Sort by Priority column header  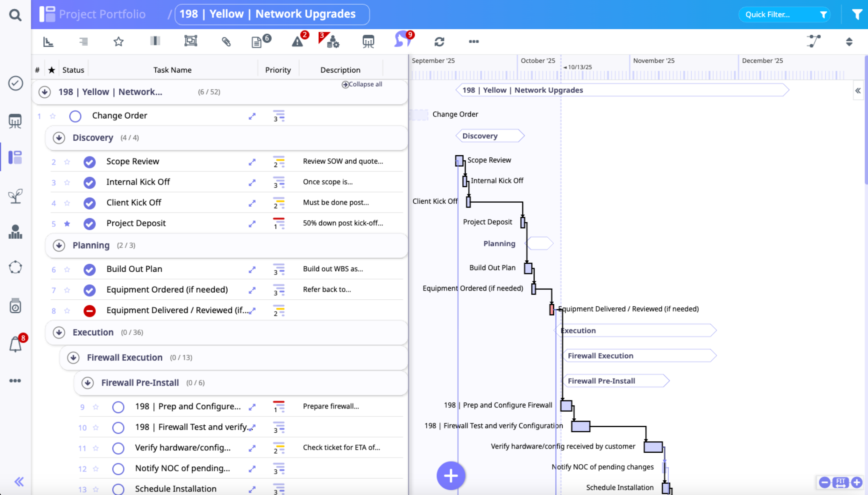click(278, 70)
